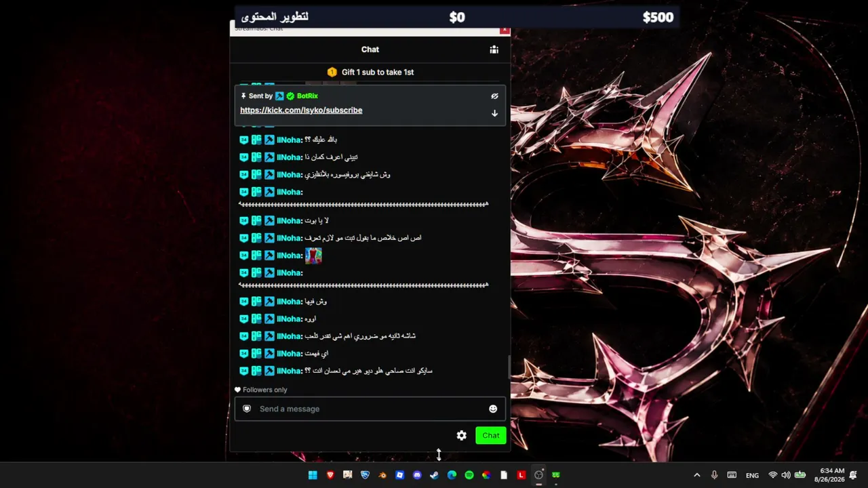Screen dimensions: 868x488
Task: Click the Gift 1 sub to take 1st banner
Action: 370,72
